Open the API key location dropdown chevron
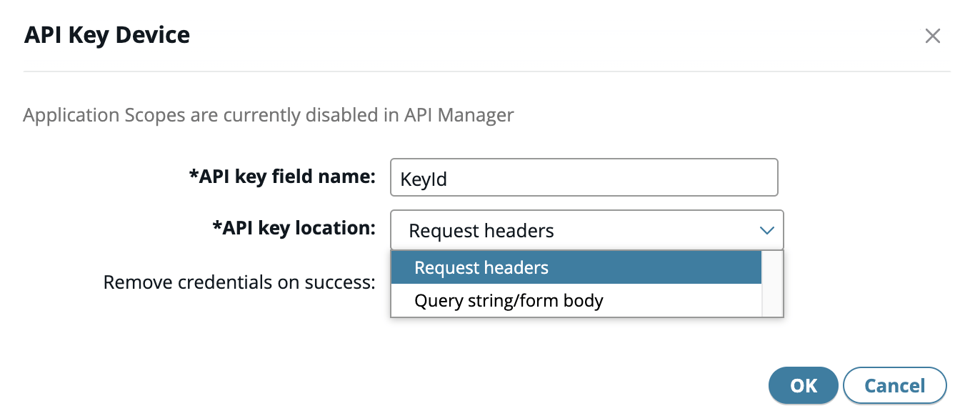The height and width of the screenshot is (416, 980). 767,230
